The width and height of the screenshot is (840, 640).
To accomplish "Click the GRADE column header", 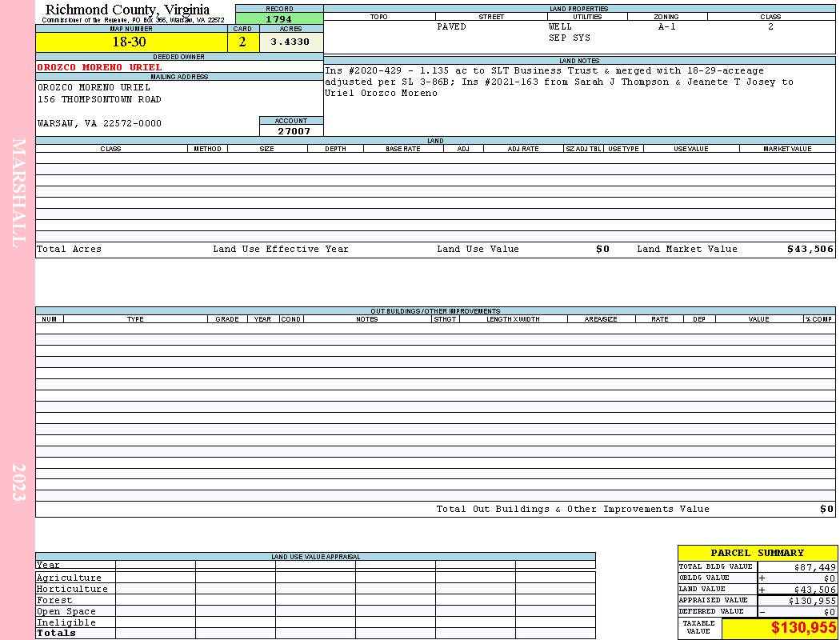I will (x=227, y=319).
